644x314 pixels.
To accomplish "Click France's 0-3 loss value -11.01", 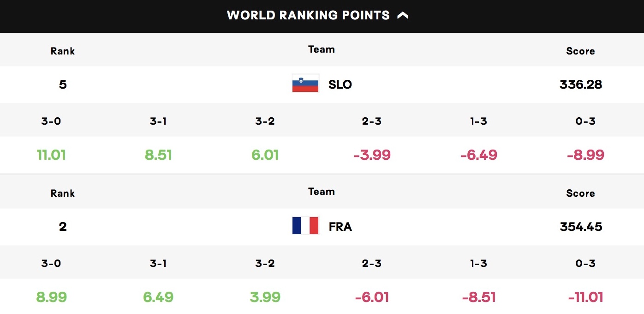I will [585, 297].
